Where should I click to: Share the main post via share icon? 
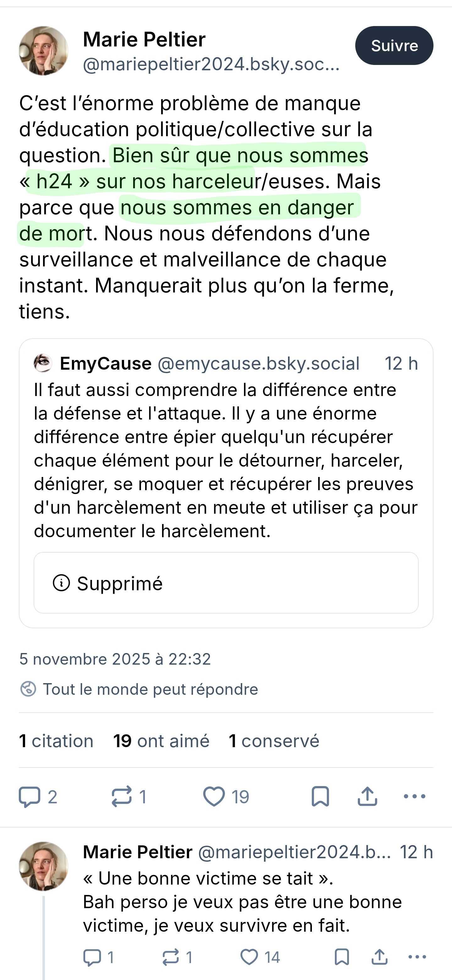point(367,796)
